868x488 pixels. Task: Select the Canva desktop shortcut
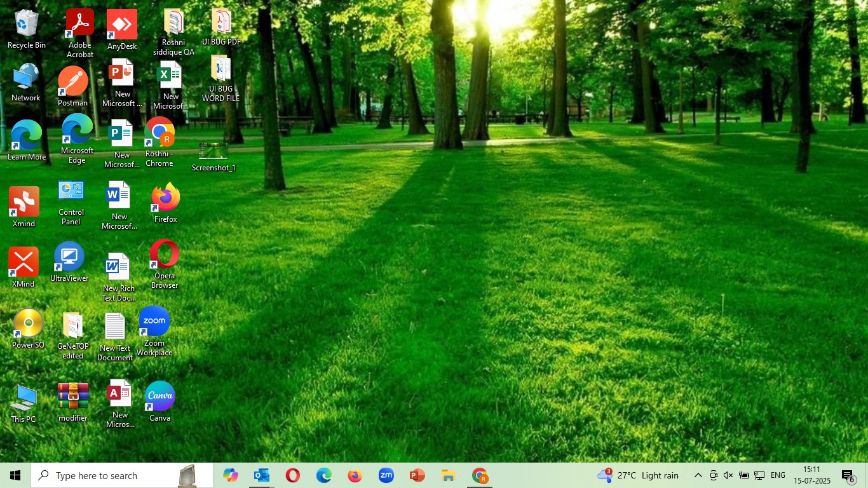pyautogui.click(x=159, y=396)
